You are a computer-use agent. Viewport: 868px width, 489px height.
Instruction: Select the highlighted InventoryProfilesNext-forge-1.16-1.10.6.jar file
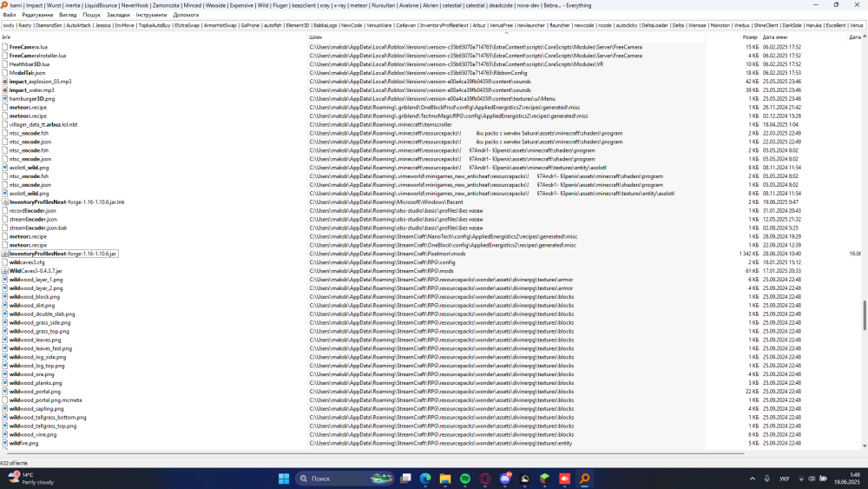pos(63,254)
